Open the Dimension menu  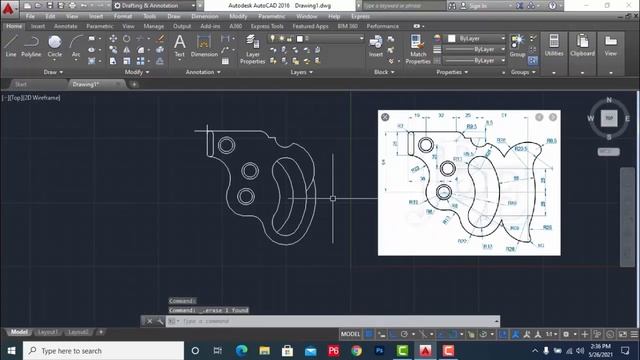204,16
